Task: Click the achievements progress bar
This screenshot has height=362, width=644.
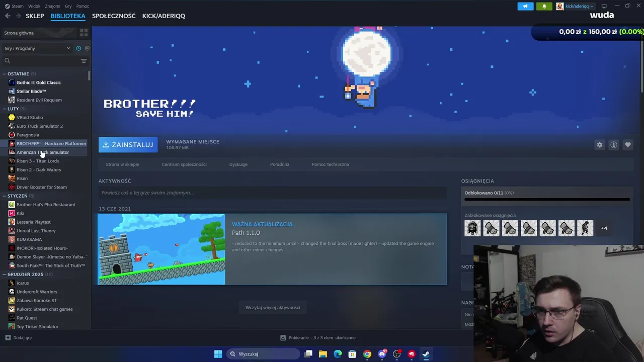Action: (x=547, y=200)
